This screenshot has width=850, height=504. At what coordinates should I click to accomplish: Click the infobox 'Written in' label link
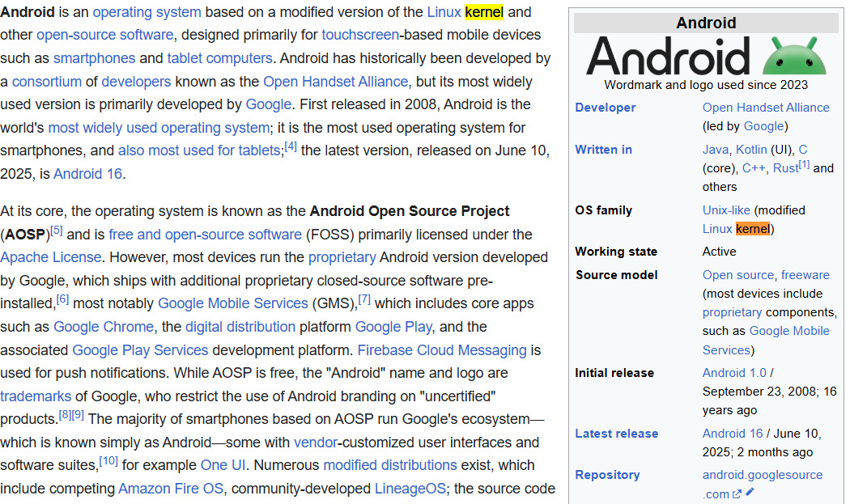pos(603,150)
